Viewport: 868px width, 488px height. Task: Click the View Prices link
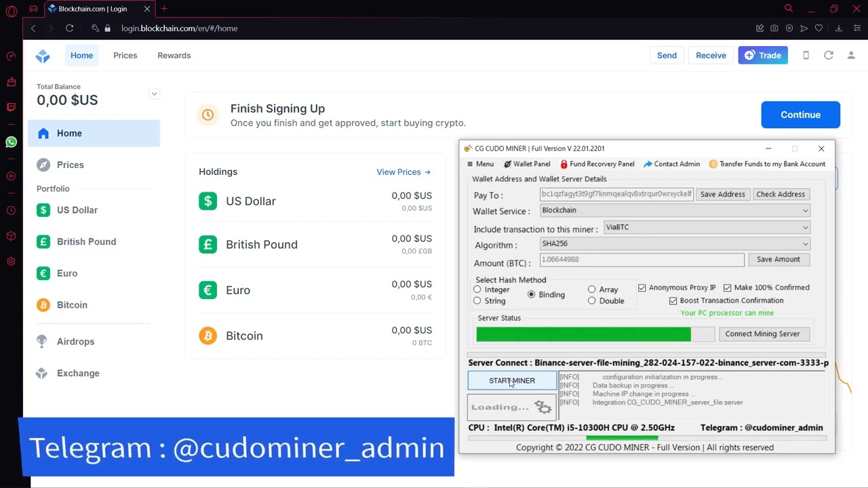403,172
